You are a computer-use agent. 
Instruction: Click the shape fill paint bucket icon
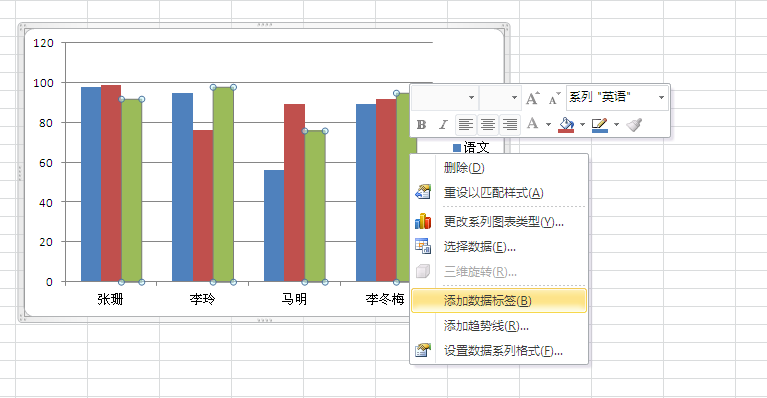tap(566, 125)
